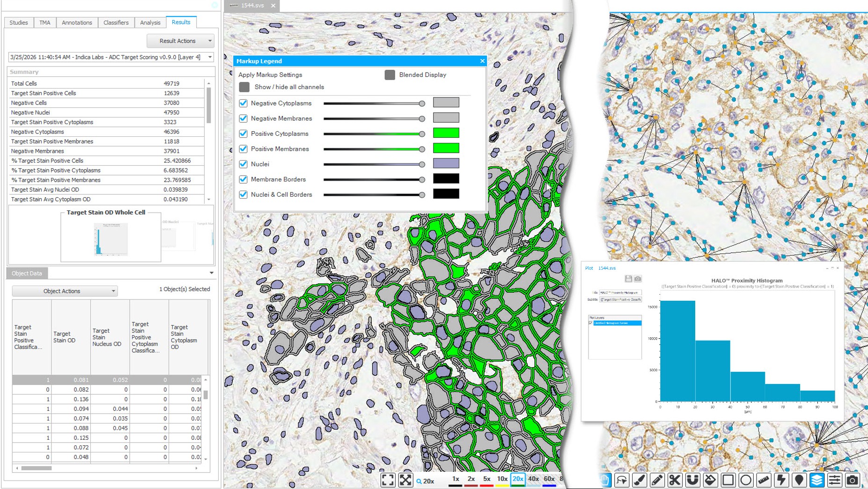Viewport: 868px width, 489px height.
Task: Click the Plot Subtitle input field
Action: pos(620,299)
